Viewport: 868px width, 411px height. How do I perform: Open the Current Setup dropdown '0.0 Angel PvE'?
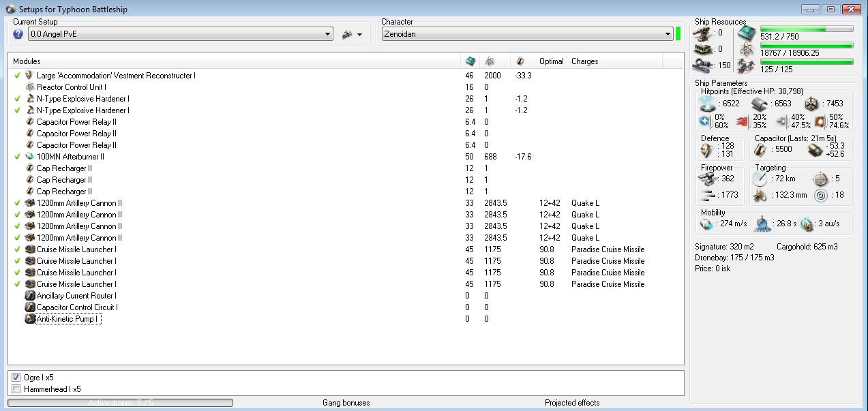coord(180,34)
